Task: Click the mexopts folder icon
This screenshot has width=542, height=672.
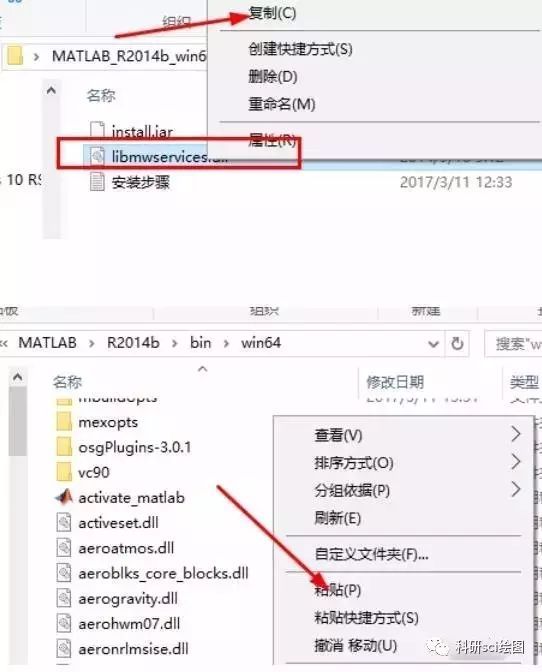Action: click(x=64, y=422)
